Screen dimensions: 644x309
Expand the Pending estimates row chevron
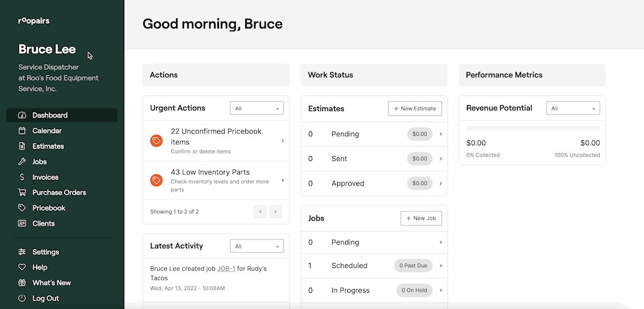pyautogui.click(x=441, y=134)
